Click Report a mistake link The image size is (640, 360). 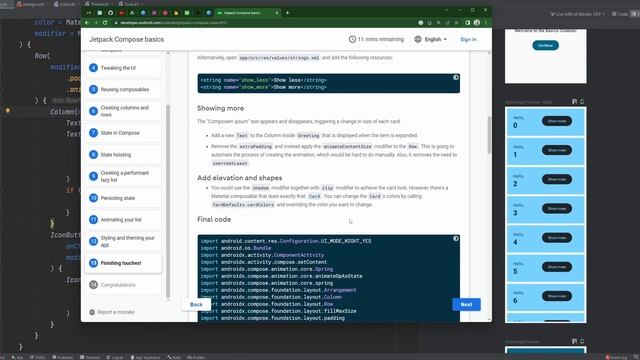pos(112,312)
